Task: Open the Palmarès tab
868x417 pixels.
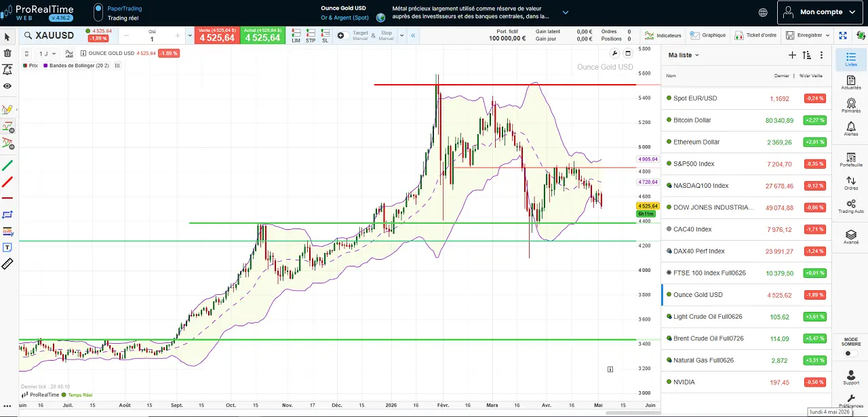Action: click(x=851, y=105)
